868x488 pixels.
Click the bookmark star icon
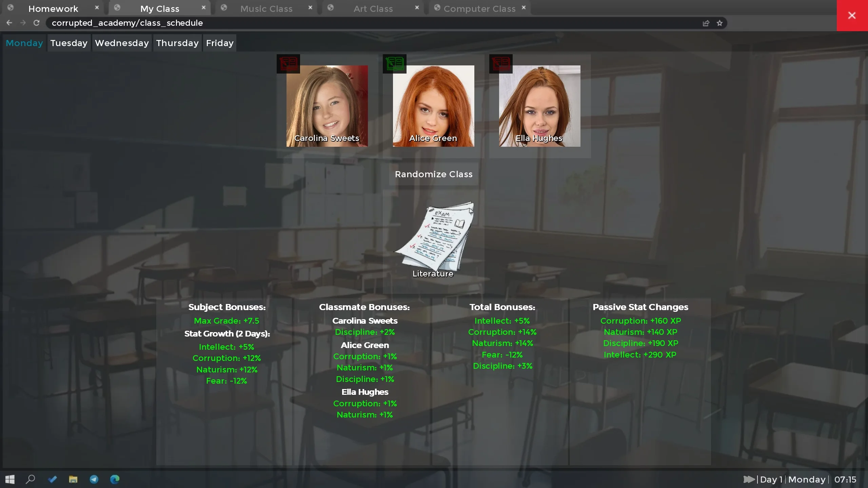[719, 23]
